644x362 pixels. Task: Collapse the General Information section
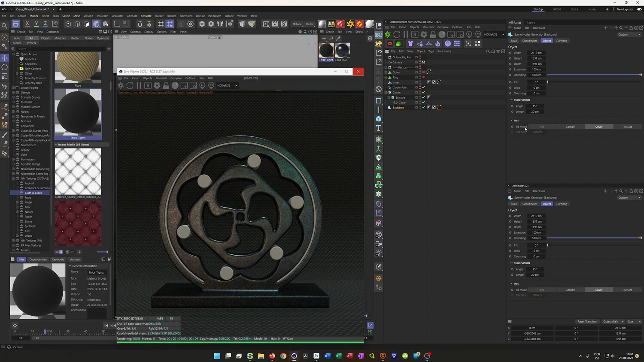pyautogui.click(x=70, y=266)
